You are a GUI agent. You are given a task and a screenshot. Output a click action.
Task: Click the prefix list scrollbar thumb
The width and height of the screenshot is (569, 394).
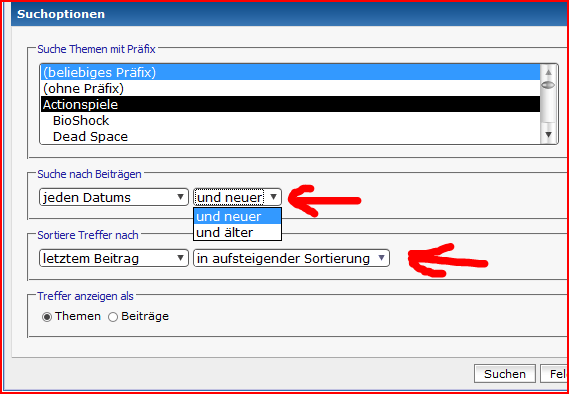[x=548, y=85]
